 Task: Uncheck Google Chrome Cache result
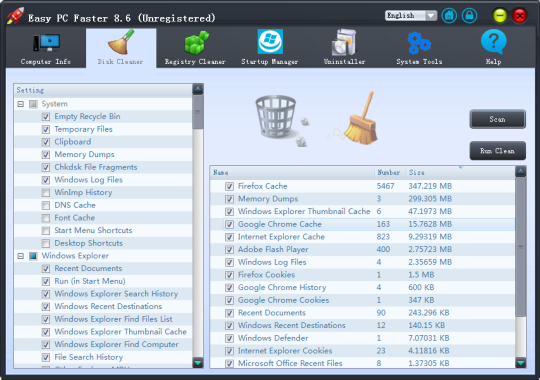tap(229, 225)
